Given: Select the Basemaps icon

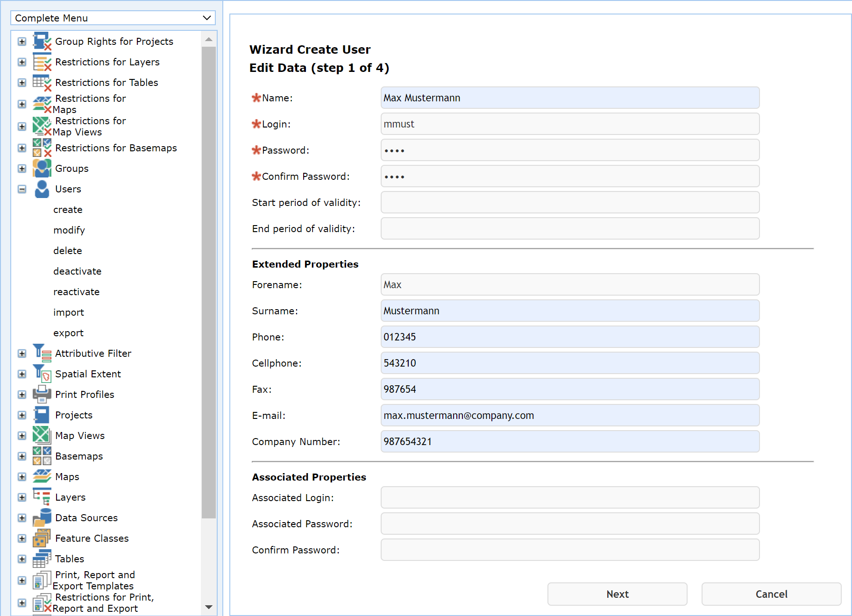Looking at the screenshot, I should [42, 456].
